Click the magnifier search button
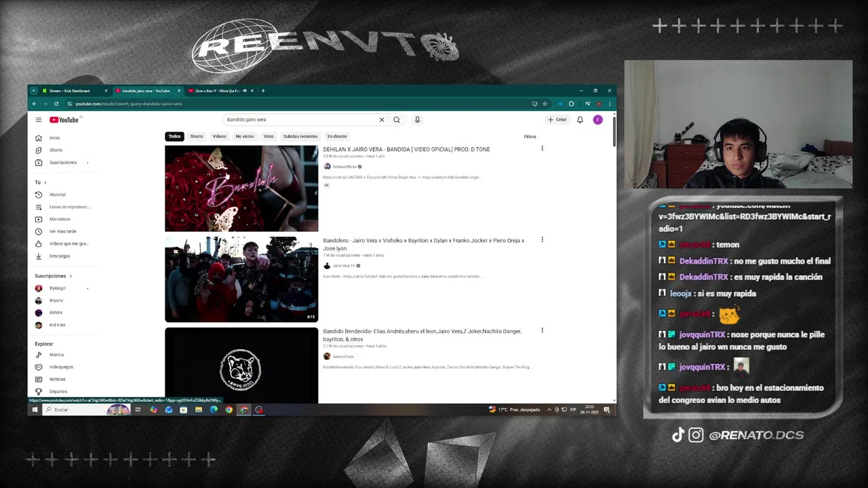The height and width of the screenshot is (488, 868). (x=397, y=119)
